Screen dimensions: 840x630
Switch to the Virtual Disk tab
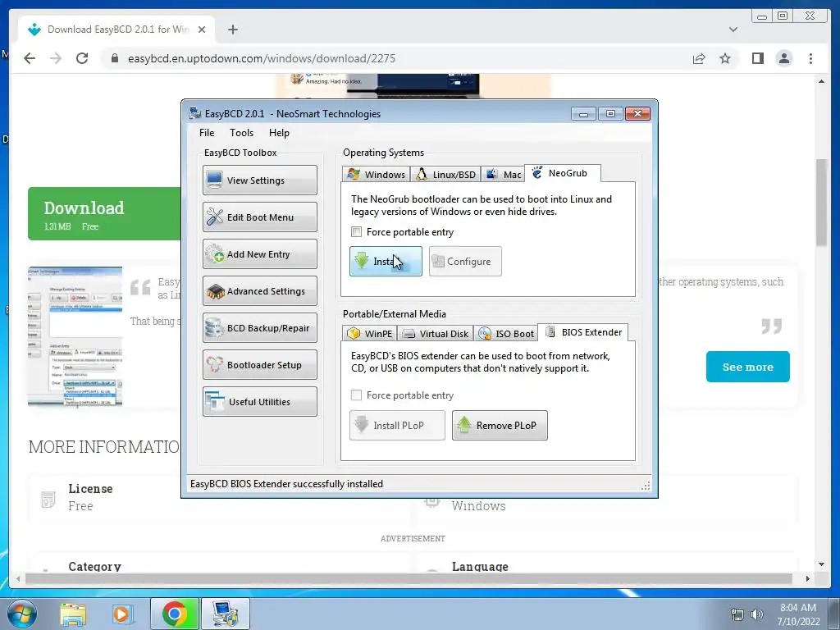coord(435,333)
